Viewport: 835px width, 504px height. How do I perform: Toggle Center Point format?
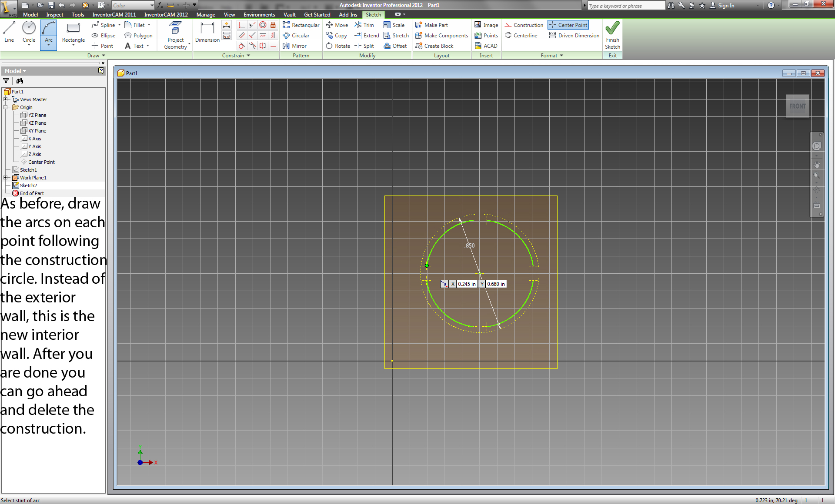point(568,25)
